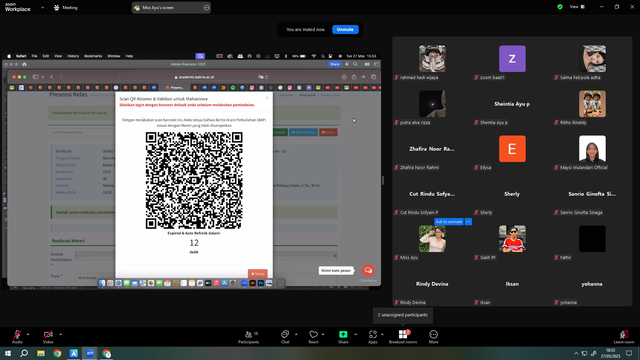Open the Bookmarks menu in shared Safari

coord(93,56)
